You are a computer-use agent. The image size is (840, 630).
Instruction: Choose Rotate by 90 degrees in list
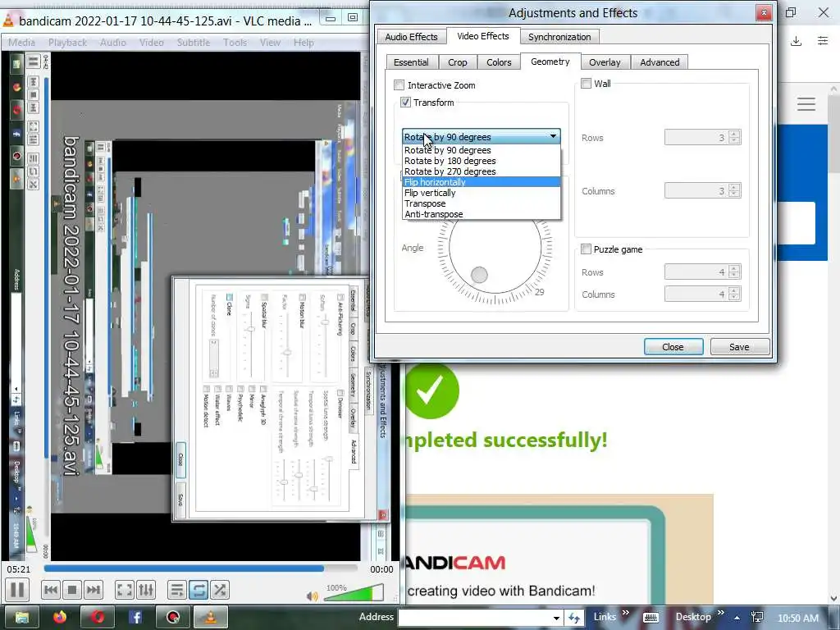482,150
